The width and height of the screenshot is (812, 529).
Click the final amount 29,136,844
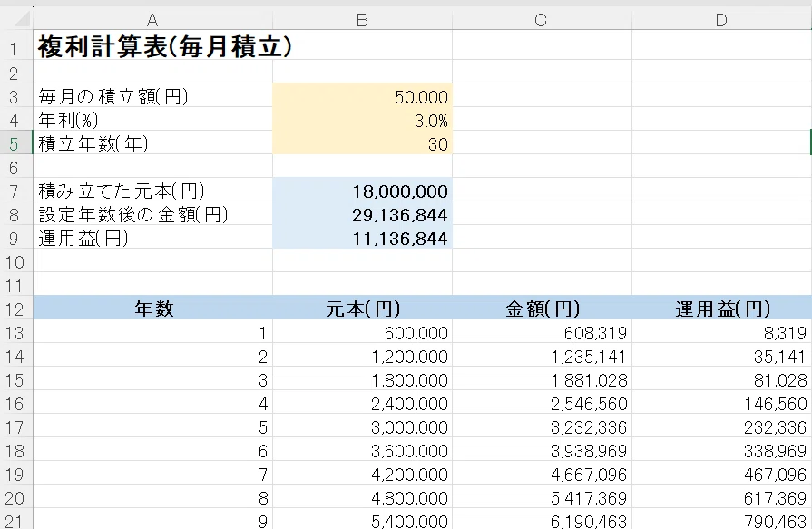click(x=362, y=213)
